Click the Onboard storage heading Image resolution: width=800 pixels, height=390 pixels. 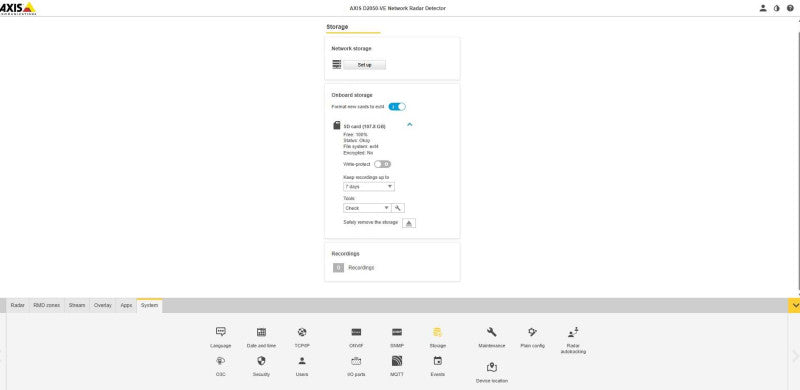click(352, 95)
